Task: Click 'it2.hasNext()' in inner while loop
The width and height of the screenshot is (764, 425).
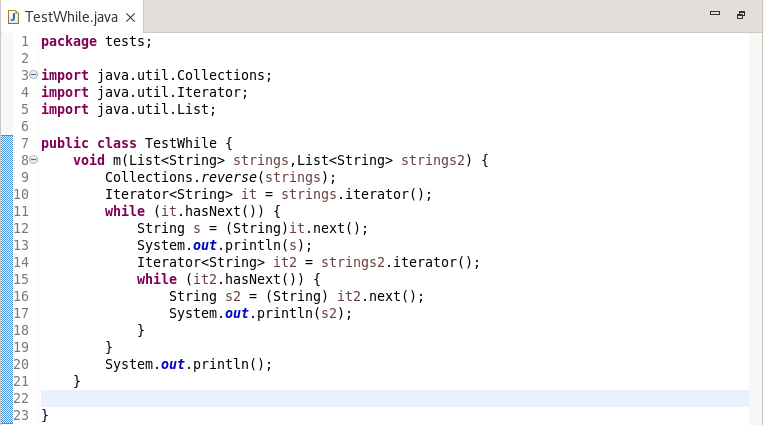Action: click(245, 280)
